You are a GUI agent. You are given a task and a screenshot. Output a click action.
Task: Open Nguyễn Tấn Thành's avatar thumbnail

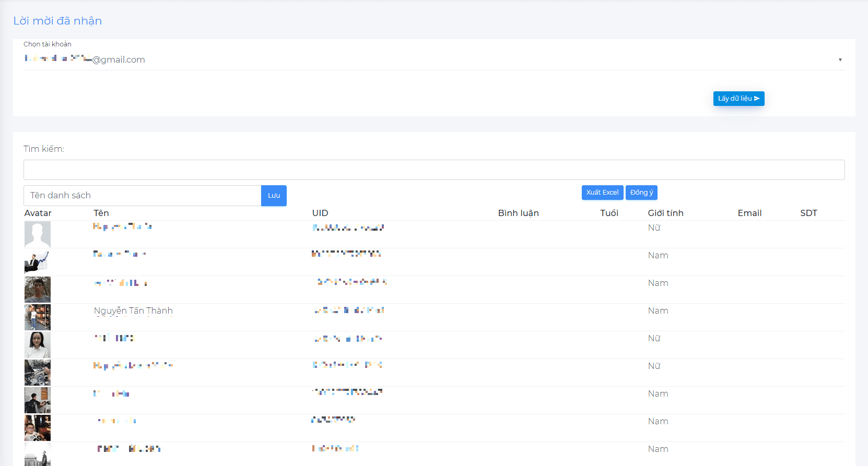click(38, 317)
